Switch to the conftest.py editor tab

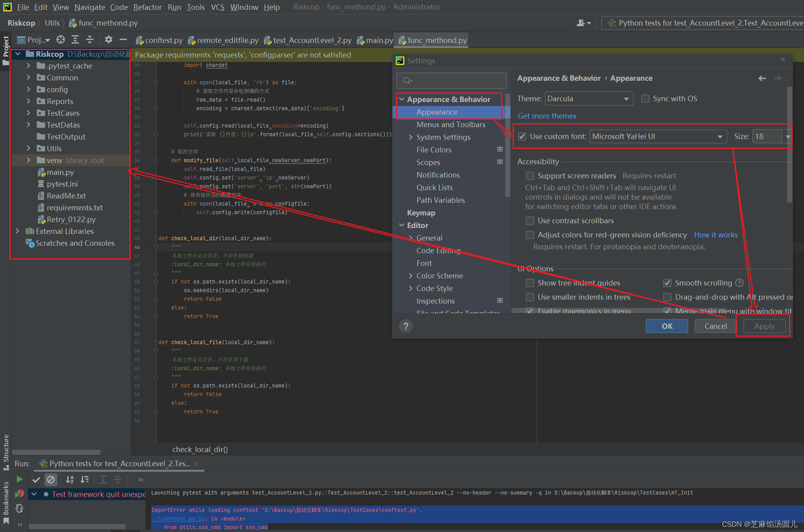(x=159, y=41)
